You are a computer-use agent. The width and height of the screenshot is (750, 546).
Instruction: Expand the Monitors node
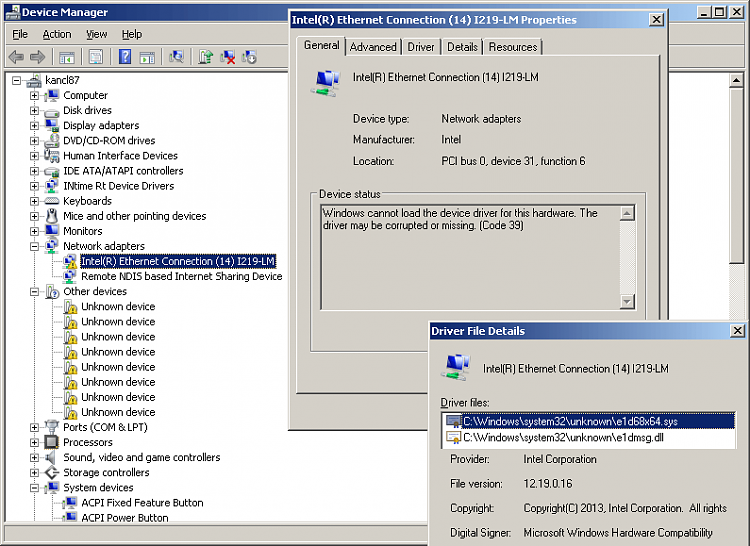34,231
